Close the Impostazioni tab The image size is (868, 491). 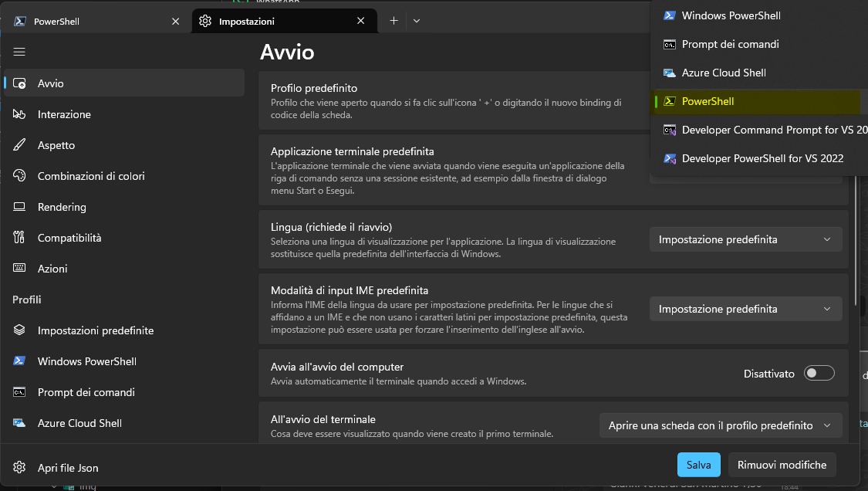(360, 22)
